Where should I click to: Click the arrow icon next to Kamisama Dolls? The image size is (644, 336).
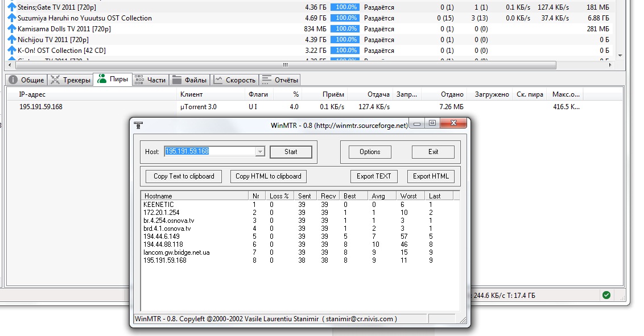pyautogui.click(x=12, y=29)
